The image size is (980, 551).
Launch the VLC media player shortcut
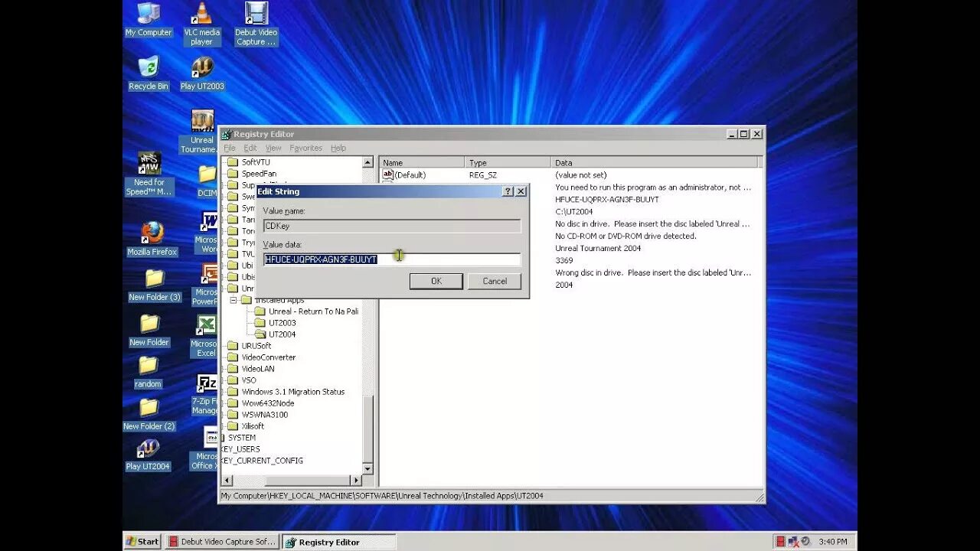[x=202, y=23]
